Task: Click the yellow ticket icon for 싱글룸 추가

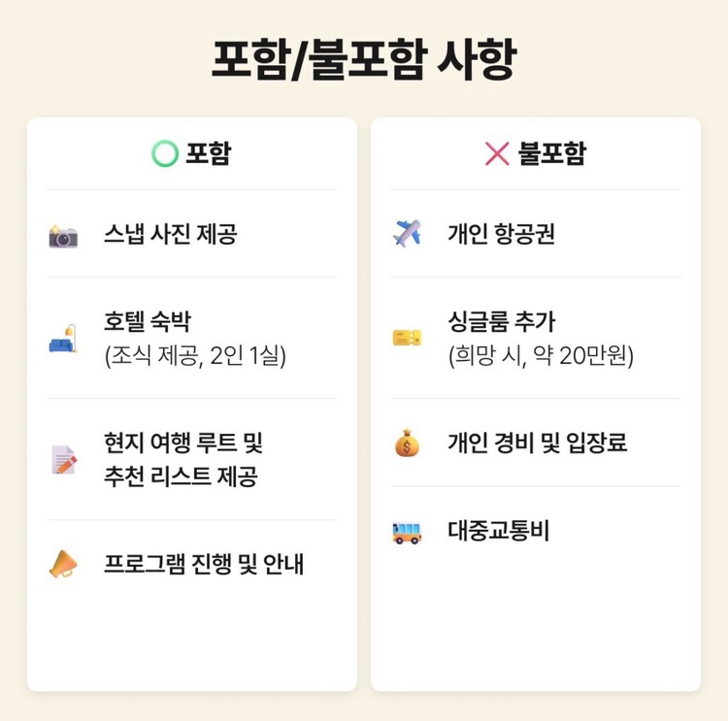Action: click(x=407, y=338)
